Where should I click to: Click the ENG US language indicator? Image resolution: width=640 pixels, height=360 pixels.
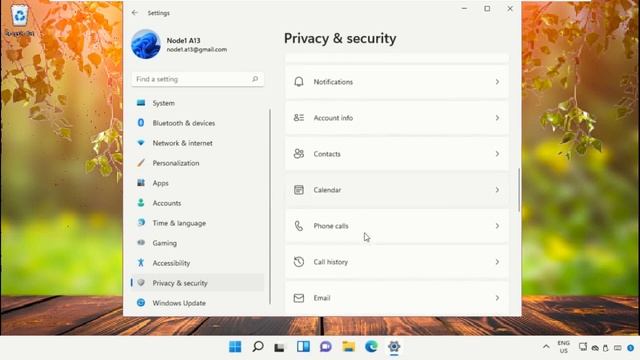564,347
